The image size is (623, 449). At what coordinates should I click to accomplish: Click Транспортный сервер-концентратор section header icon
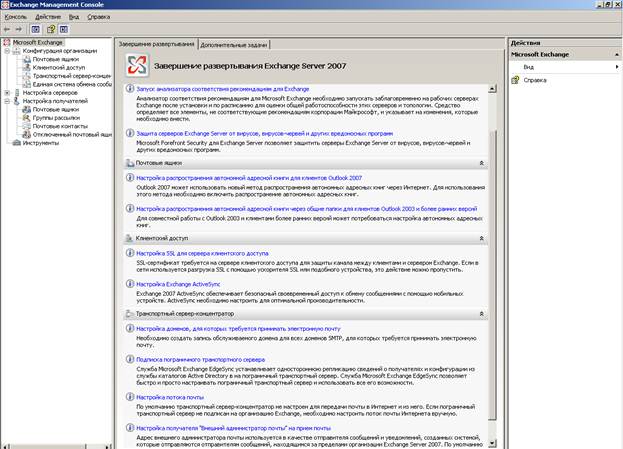[130, 314]
